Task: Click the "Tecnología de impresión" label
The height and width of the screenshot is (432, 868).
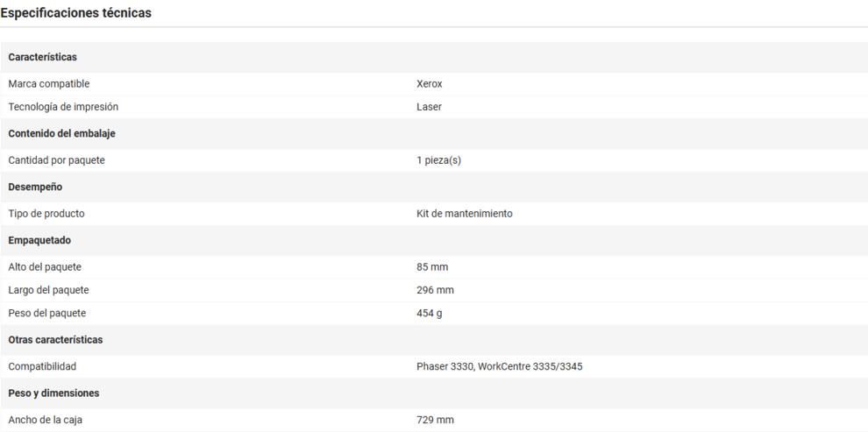Action: click(x=63, y=107)
